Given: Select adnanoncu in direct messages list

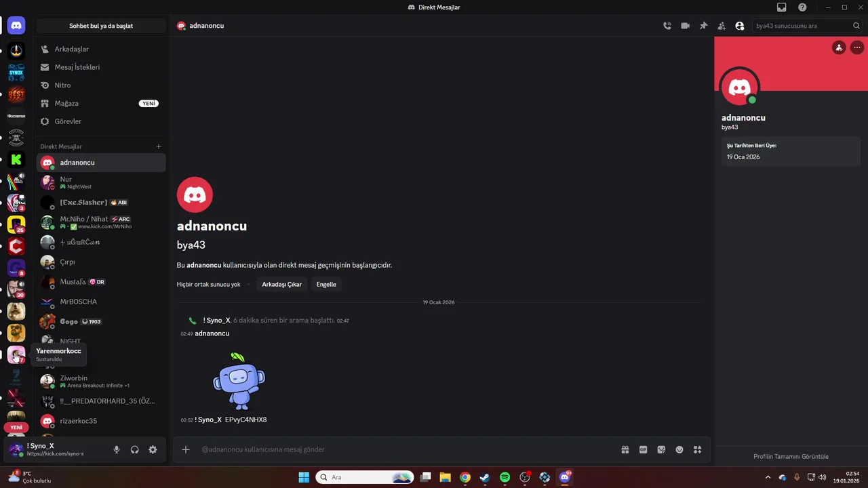Looking at the screenshot, I should click(x=101, y=163).
